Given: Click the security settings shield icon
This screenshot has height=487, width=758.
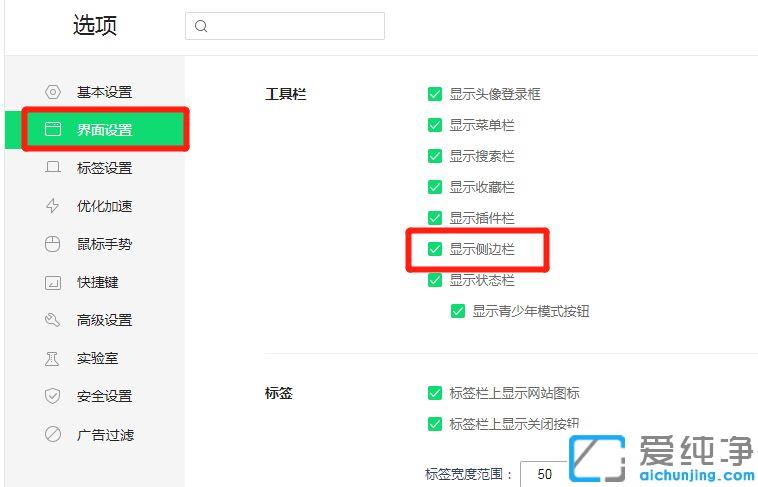Looking at the screenshot, I should point(53,396).
